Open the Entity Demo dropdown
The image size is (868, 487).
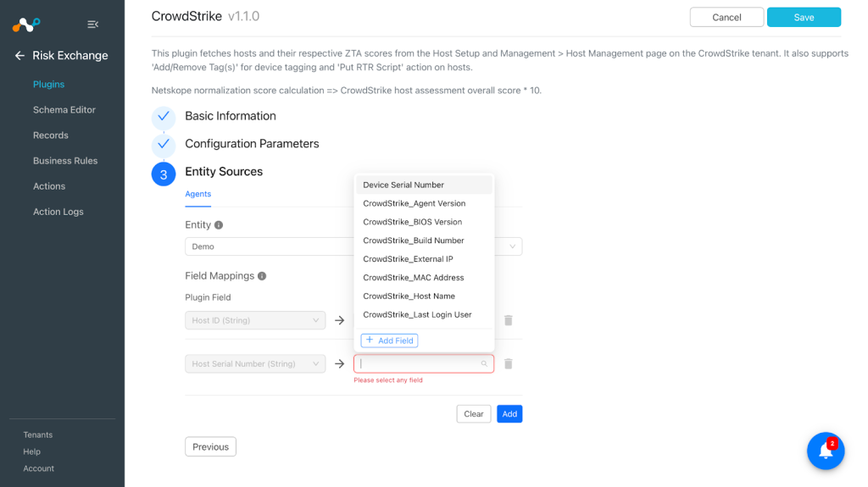pyautogui.click(x=353, y=246)
